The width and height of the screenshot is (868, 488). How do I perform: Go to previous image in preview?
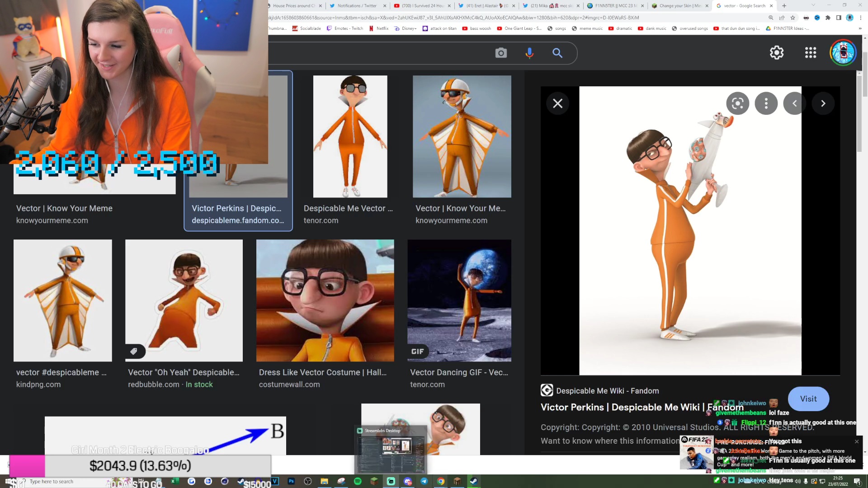click(x=795, y=103)
